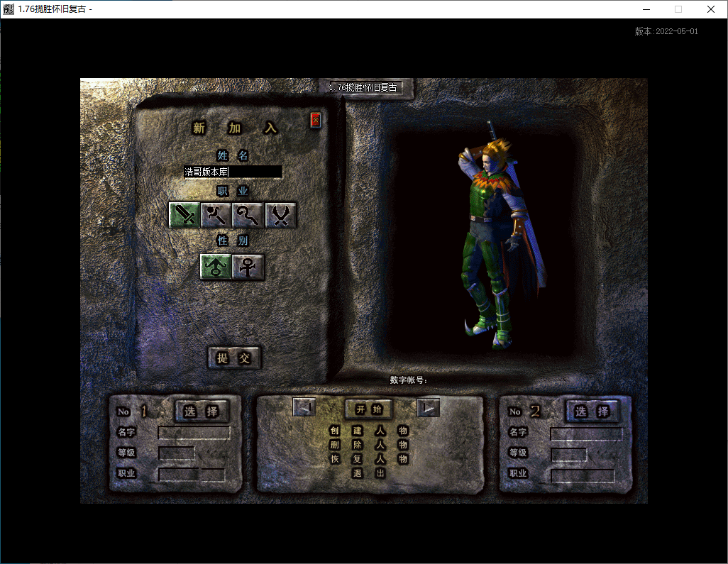728x564 pixels.
Task: Select the Taoist staff class icon
Action: tap(248, 215)
